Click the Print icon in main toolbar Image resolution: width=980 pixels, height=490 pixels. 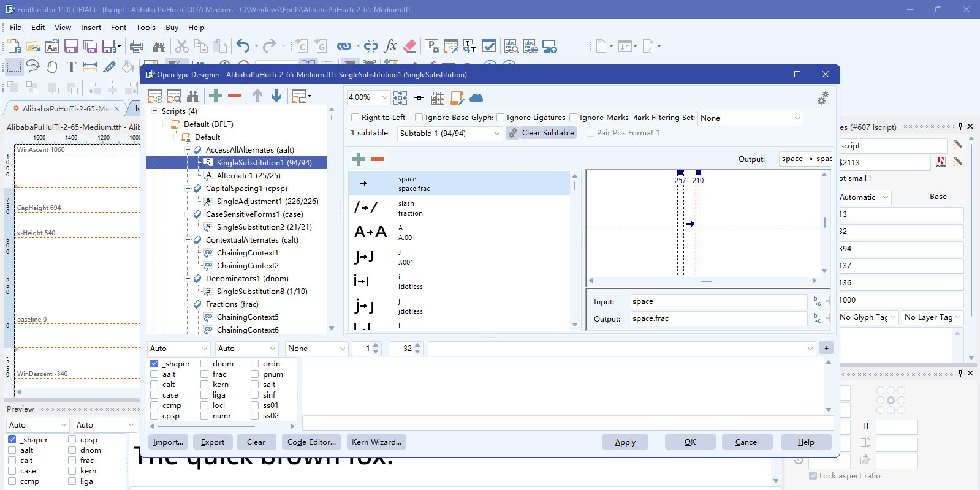137,47
